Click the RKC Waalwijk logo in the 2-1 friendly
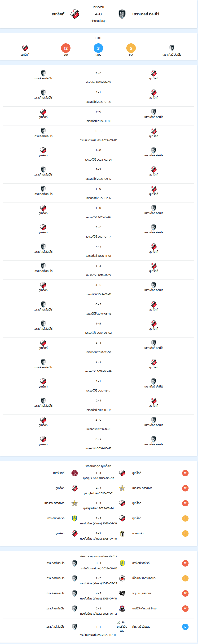This screenshot has width=198, height=644. [x=75, y=518]
